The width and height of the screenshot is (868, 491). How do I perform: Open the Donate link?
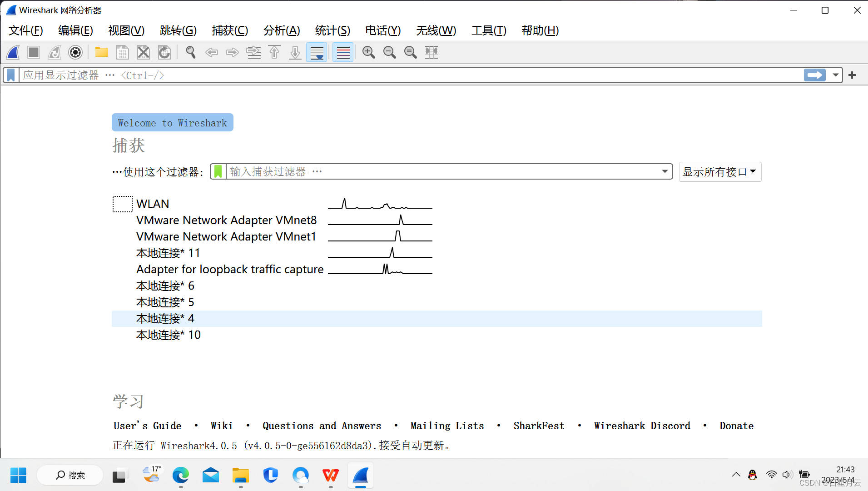[x=736, y=426]
